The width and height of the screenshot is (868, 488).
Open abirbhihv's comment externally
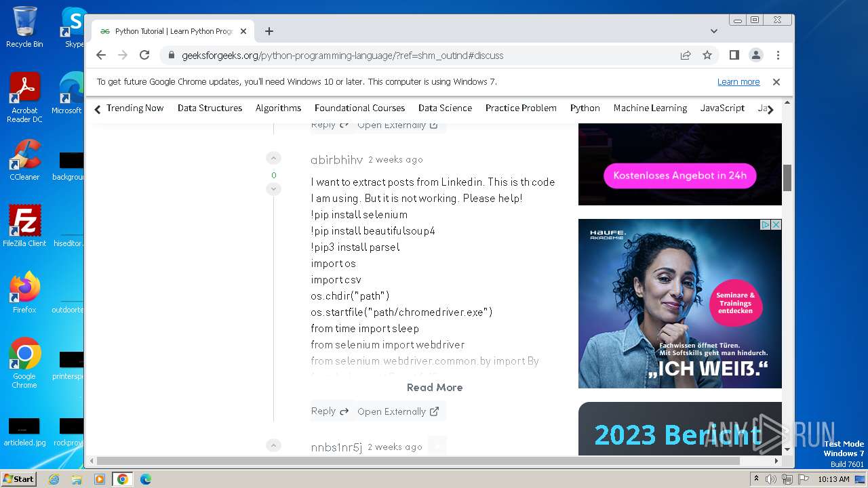(398, 411)
